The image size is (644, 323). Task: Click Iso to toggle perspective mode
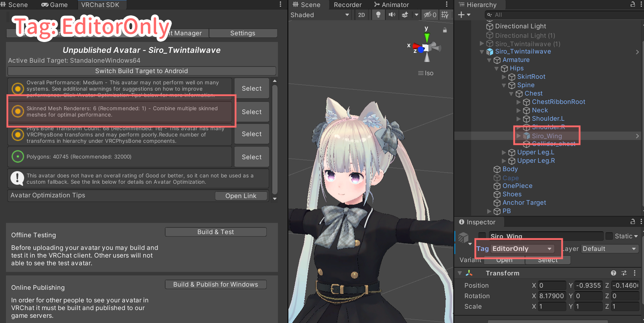(x=428, y=73)
